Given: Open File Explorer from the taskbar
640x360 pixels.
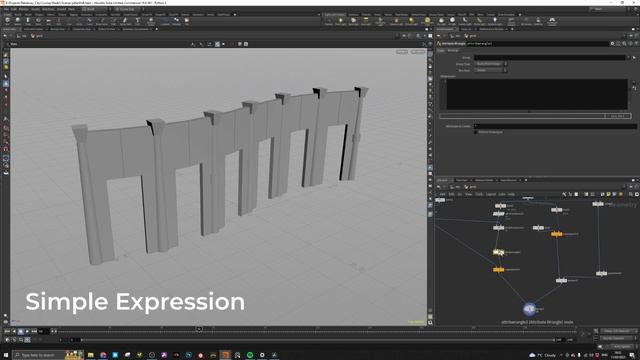Looking at the screenshot, I should coord(91,355).
